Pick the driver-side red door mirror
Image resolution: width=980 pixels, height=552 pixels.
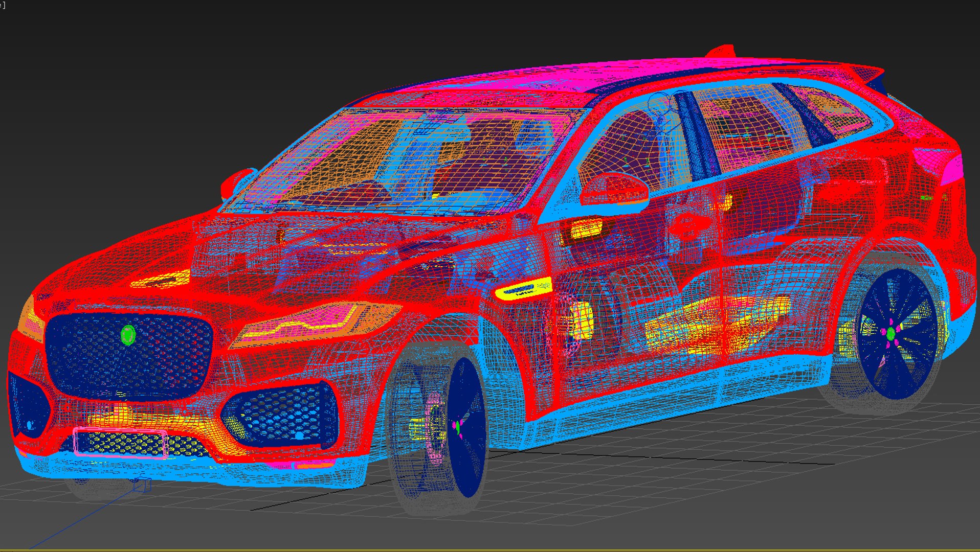tap(615, 190)
